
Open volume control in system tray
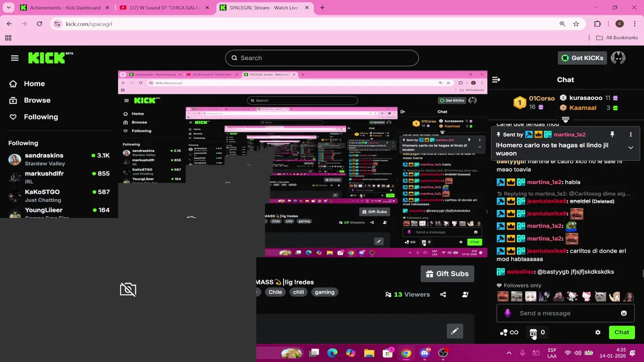578,353
